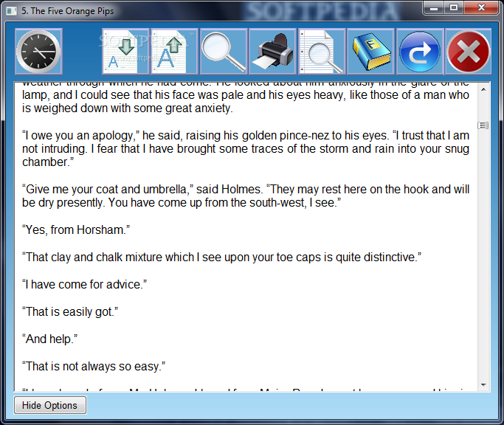Click the text "Yes, from Horsham."
The height and width of the screenshot is (425, 504).
coord(76,230)
